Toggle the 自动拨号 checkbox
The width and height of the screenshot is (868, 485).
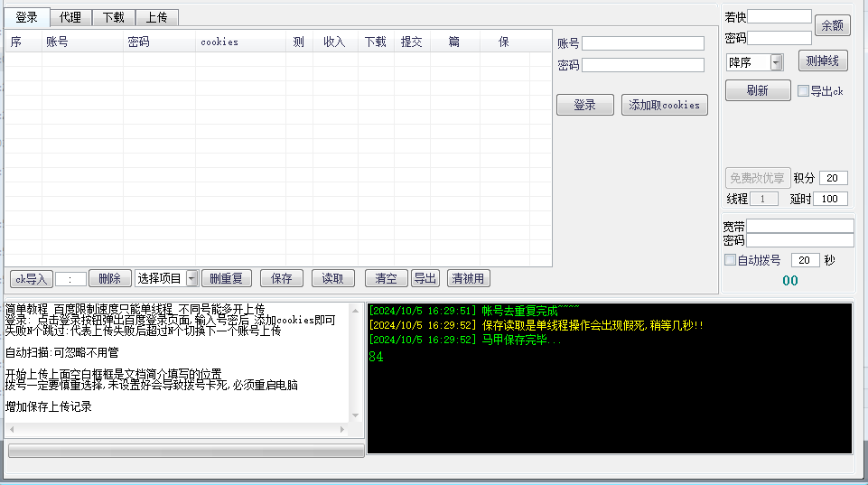[731, 260]
